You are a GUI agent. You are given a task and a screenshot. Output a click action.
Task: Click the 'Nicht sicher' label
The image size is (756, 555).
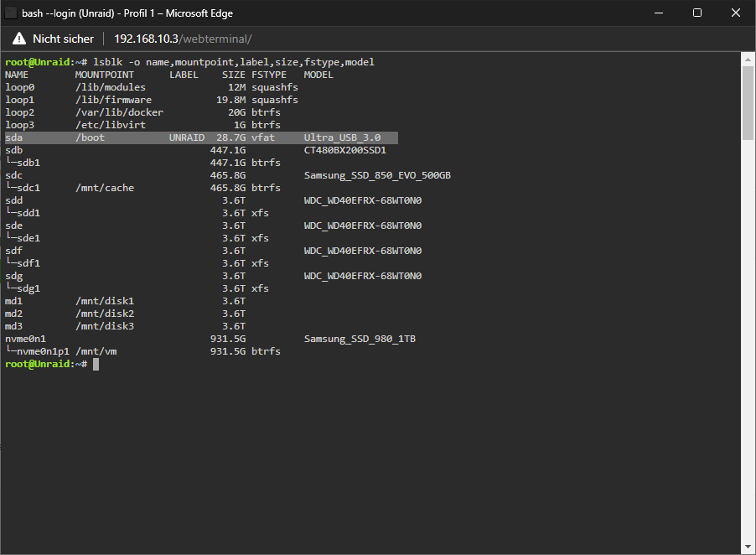63,39
